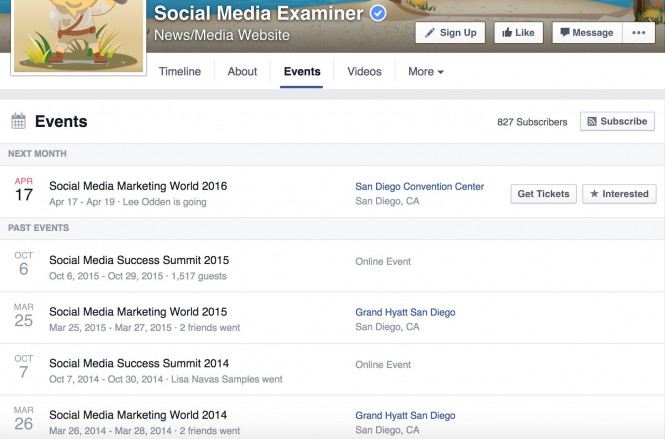665x439 pixels.
Task: Click the verified badge beside Social Media Examiner
Action: click(x=379, y=13)
